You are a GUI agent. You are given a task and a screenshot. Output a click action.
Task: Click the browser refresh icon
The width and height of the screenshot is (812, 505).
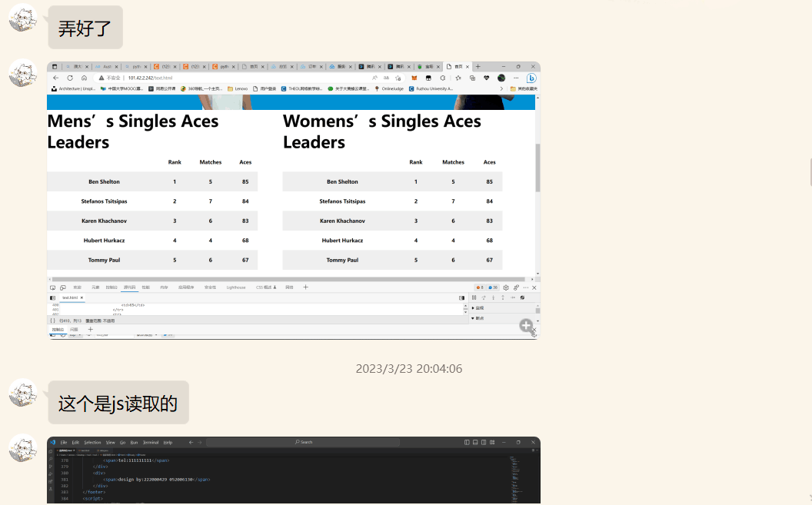click(x=70, y=78)
